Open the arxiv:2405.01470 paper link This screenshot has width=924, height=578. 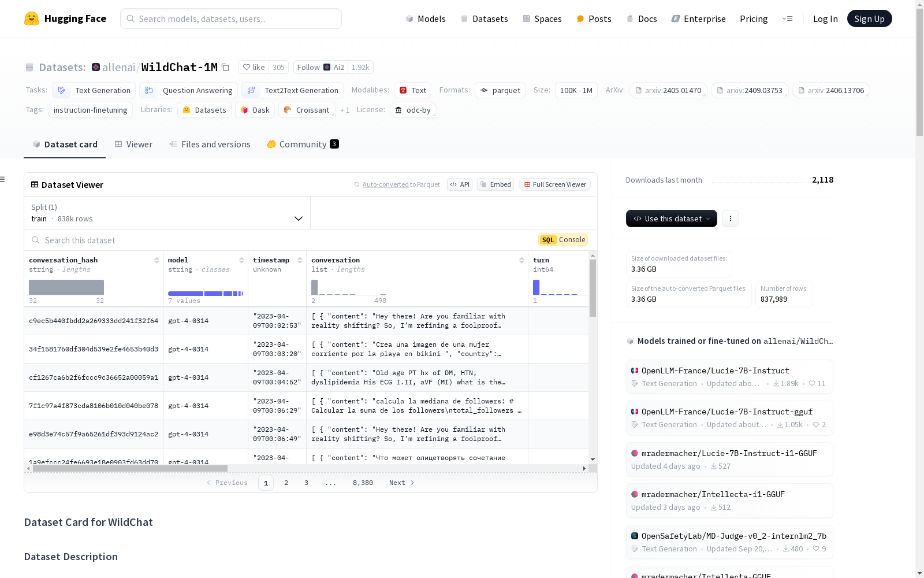(x=668, y=90)
